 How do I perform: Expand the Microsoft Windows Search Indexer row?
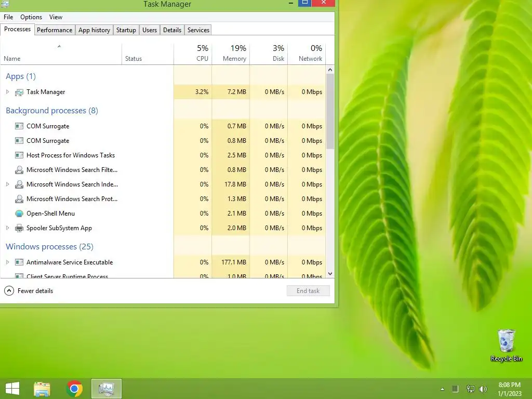[x=7, y=184]
